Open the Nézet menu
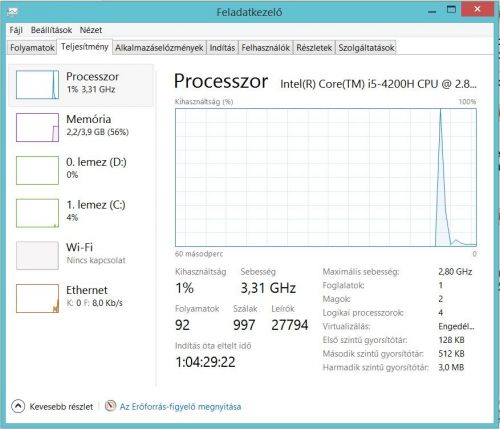The width and height of the screenshot is (500, 429). 91,30
